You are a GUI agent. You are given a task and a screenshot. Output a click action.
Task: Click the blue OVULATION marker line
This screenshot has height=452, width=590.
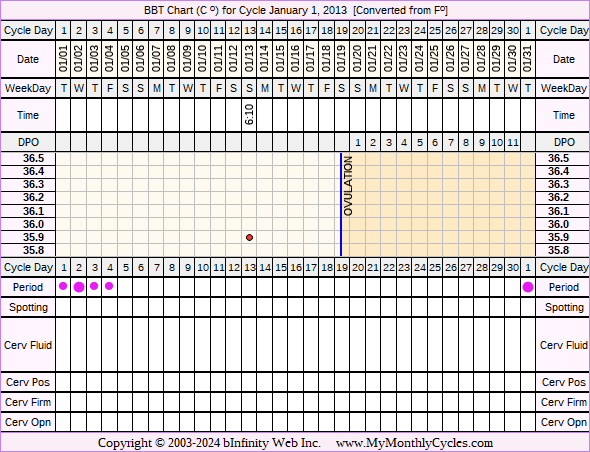[x=341, y=204]
